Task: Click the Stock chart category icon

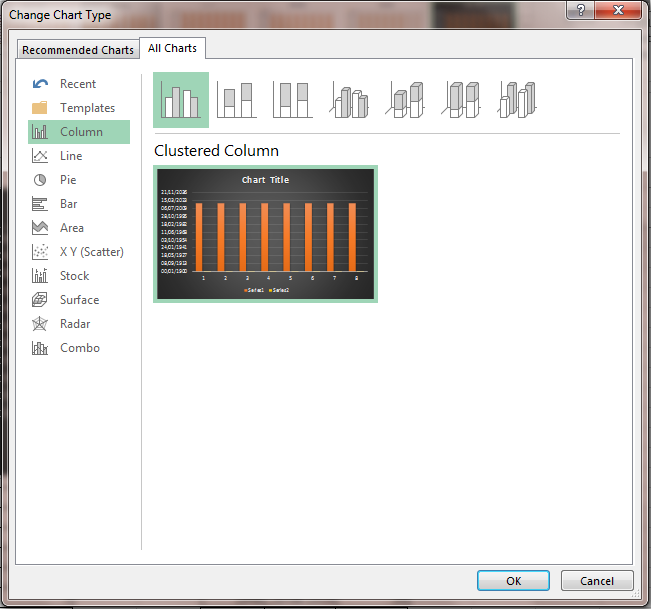Action: (x=40, y=276)
